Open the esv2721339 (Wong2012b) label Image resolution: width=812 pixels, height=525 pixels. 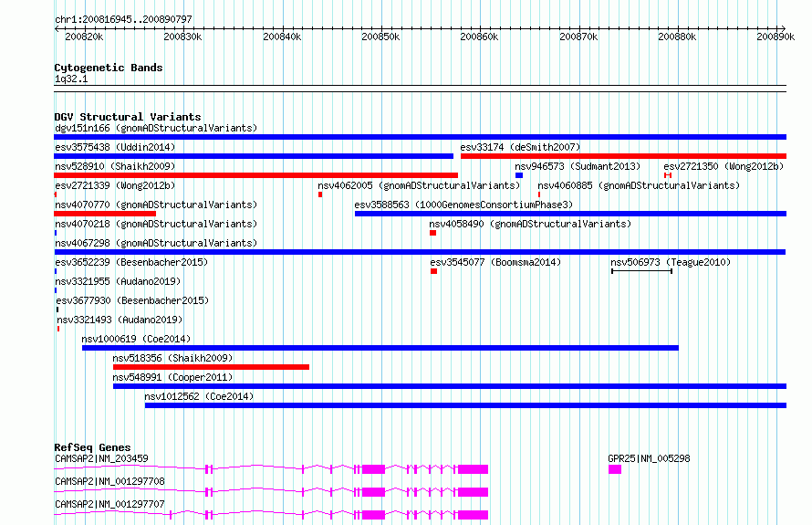coord(115,185)
